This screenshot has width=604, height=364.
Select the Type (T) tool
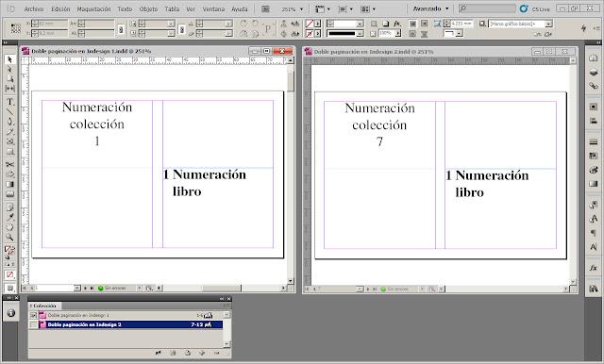click(10, 103)
